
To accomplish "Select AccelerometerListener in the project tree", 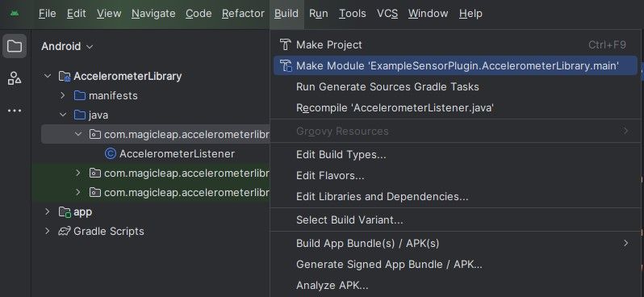I will [x=177, y=154].
